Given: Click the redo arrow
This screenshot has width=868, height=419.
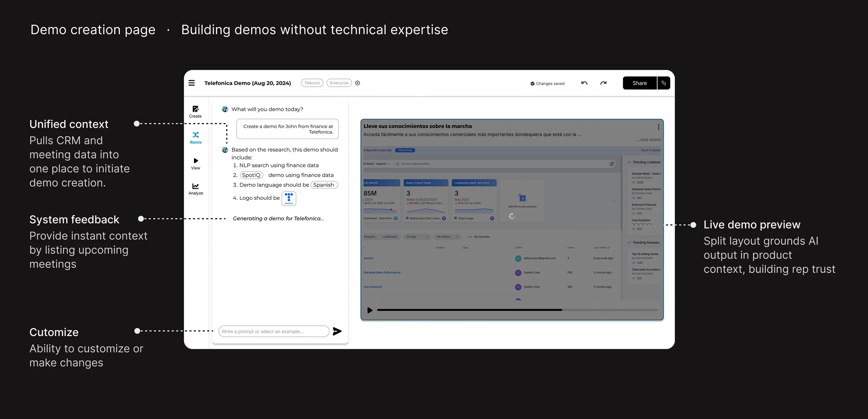Looking at the screenshot, I should pos(603,83).
